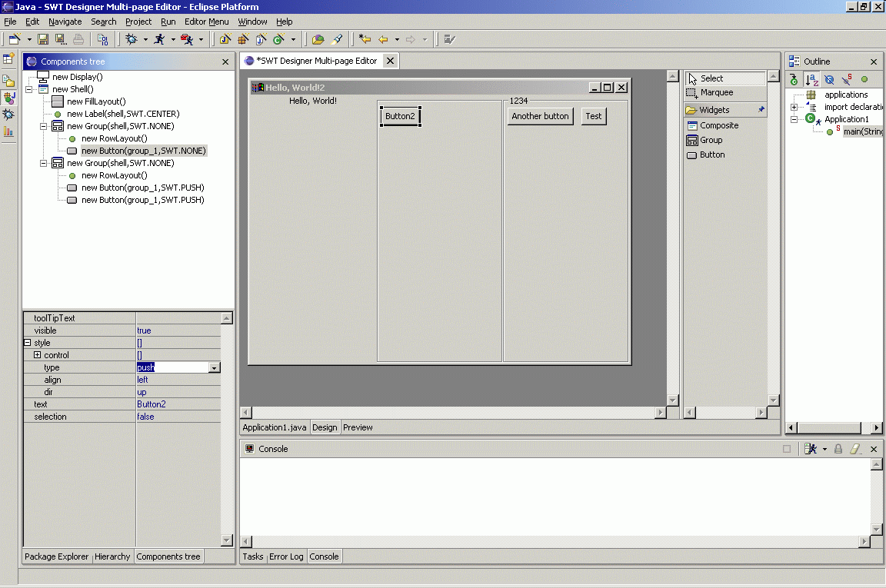Screen dimensions: 886x588
Task: Open the New Java Class dropdown arrow
Action: click(x=293, y=39)
